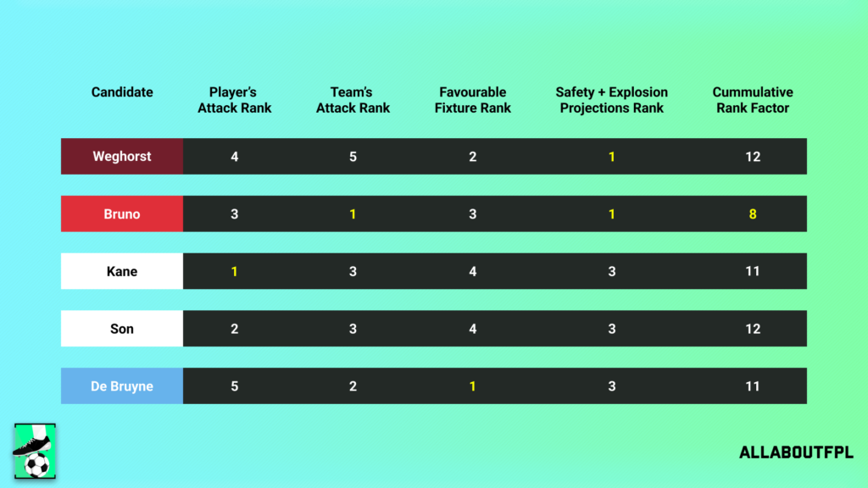The height and width of the screenshot is (488, 868).
Task: Click the light blue De Bruyne cell
Action: click(122, 386)
